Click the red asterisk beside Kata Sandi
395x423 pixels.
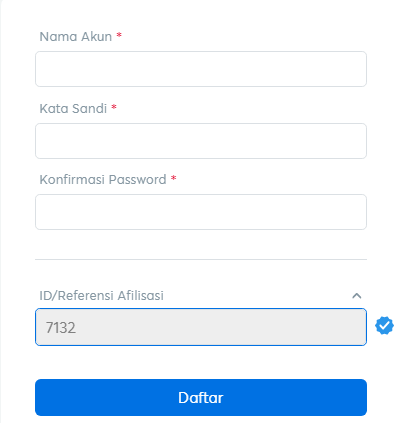[x=114, y=107]
